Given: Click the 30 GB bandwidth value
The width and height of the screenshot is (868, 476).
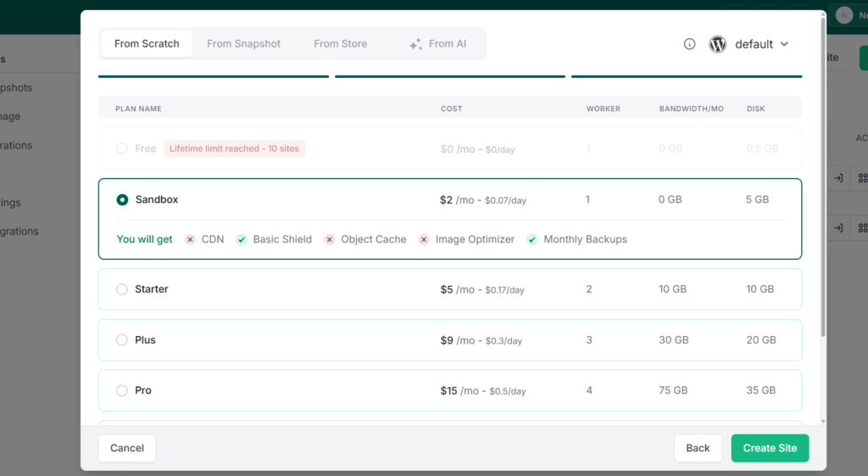Looking at the screenshot, I should point(674,339).
